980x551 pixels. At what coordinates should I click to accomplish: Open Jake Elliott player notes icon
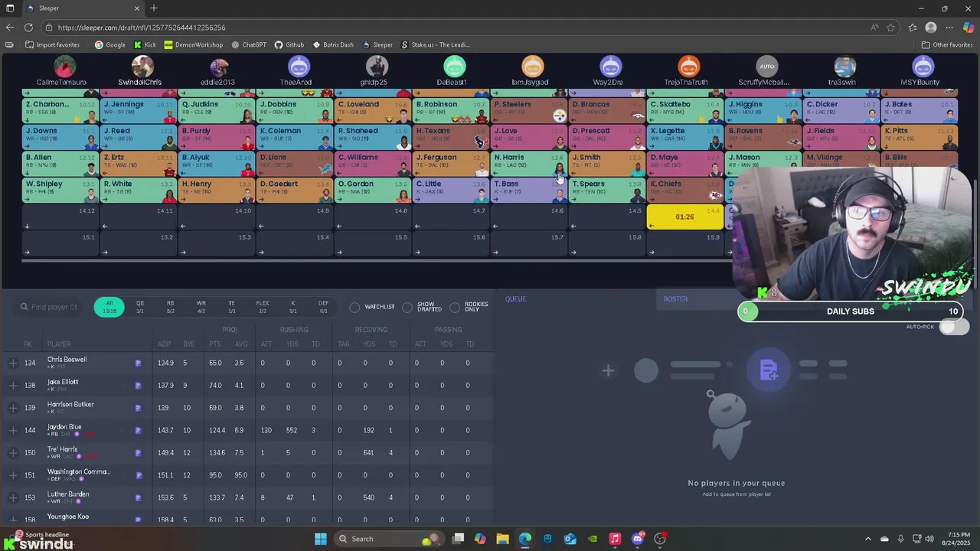138,386
